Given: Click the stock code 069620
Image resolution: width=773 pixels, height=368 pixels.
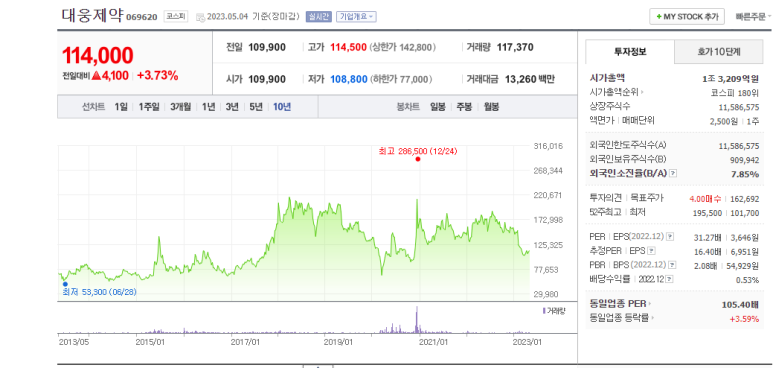Looking at the screenshot, I should (x=141, y=17).
